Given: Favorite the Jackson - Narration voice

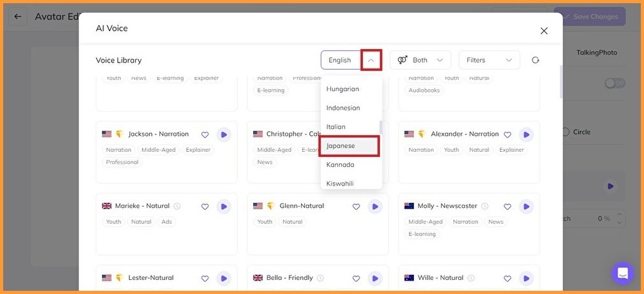Looking at the screenshot, I should [205, 135].
